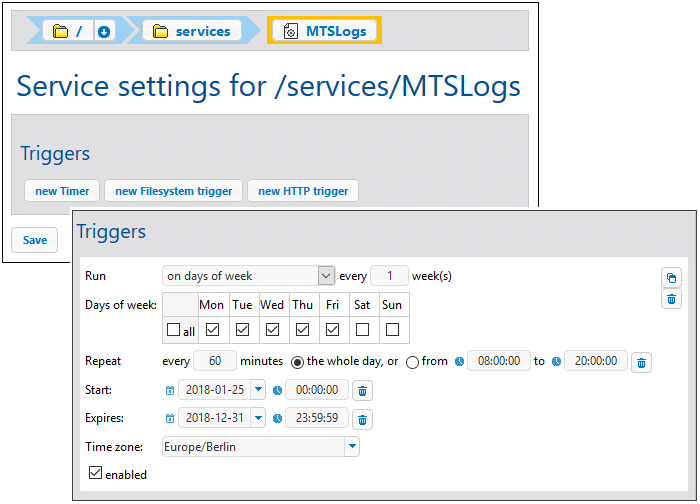
Task: Open the Start date picker dropdown
Action: click(258, 391)
